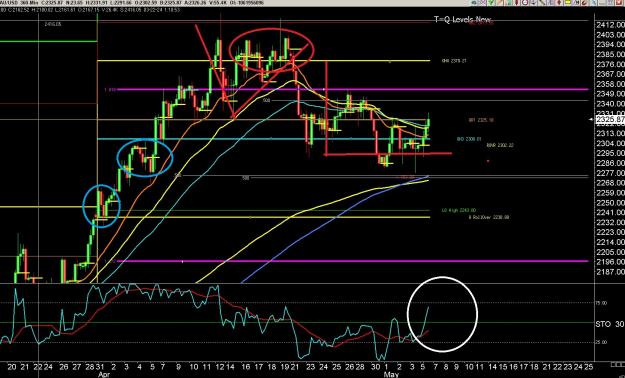
Task: Click the 2349.00 price axis label
Action: (610, 94)
